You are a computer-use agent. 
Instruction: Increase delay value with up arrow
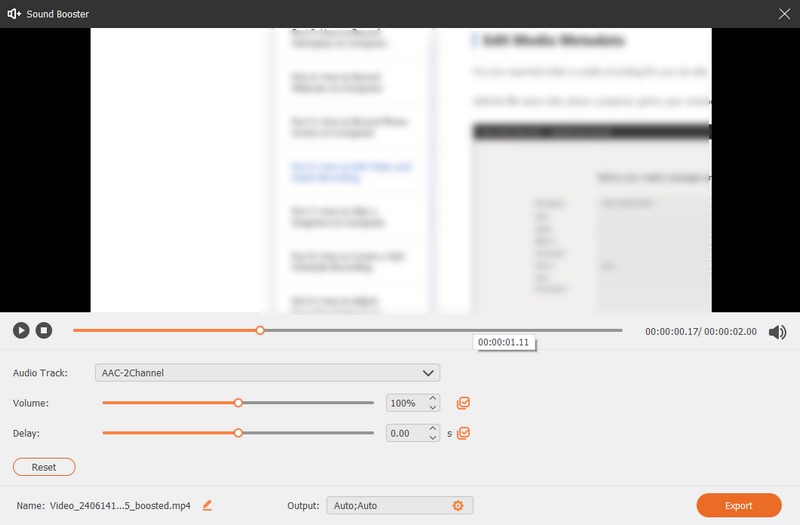[433, 428]
